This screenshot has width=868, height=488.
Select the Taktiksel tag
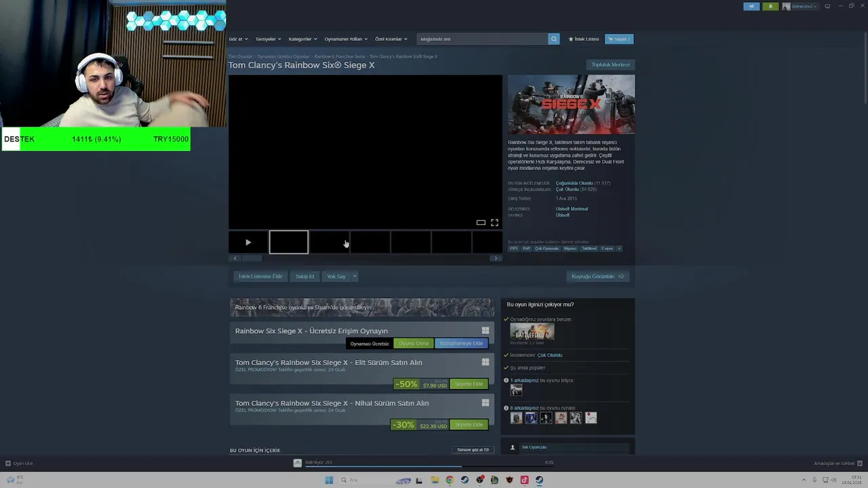coord(589,248)
